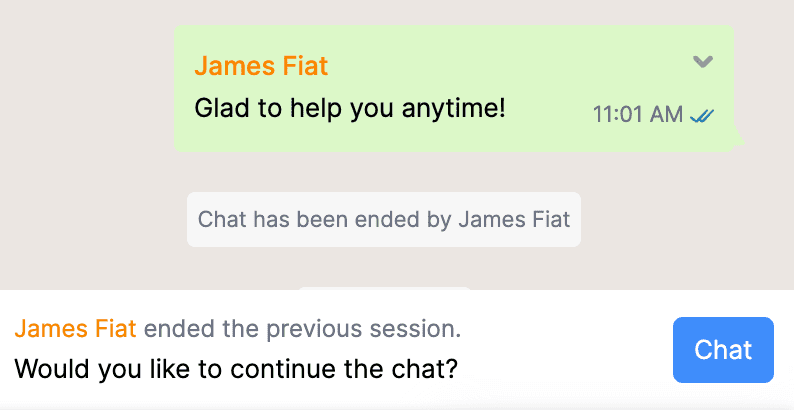794x410 pixels.
Task: Click blank green space right of sender name
Action: [x=500, y=66]
